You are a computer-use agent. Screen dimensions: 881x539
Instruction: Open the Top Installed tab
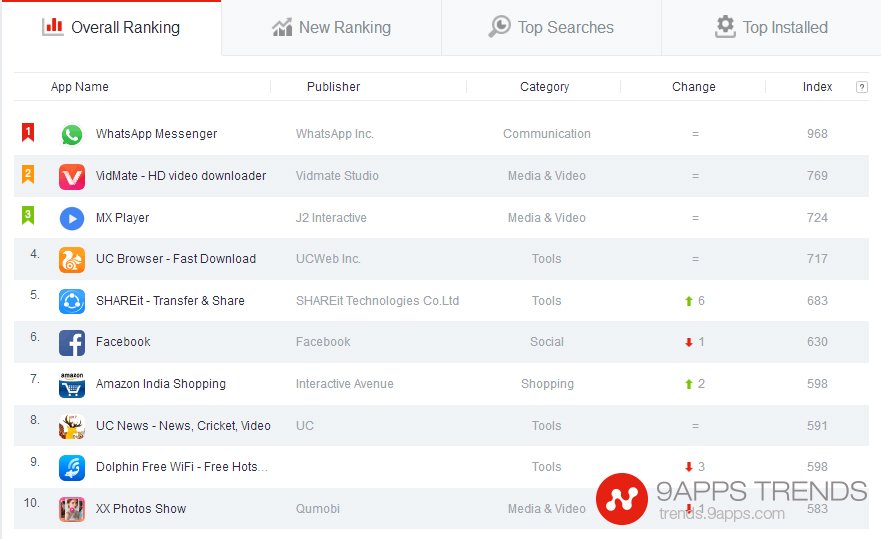(x=771, y=27)
